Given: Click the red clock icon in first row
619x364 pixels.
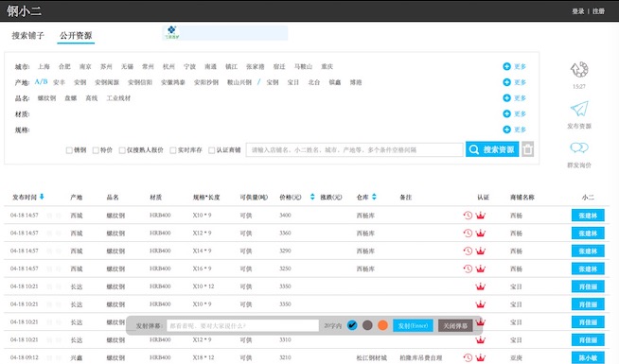Looking at the screenshot, I should pyautogui.click(x=468, y=216).
